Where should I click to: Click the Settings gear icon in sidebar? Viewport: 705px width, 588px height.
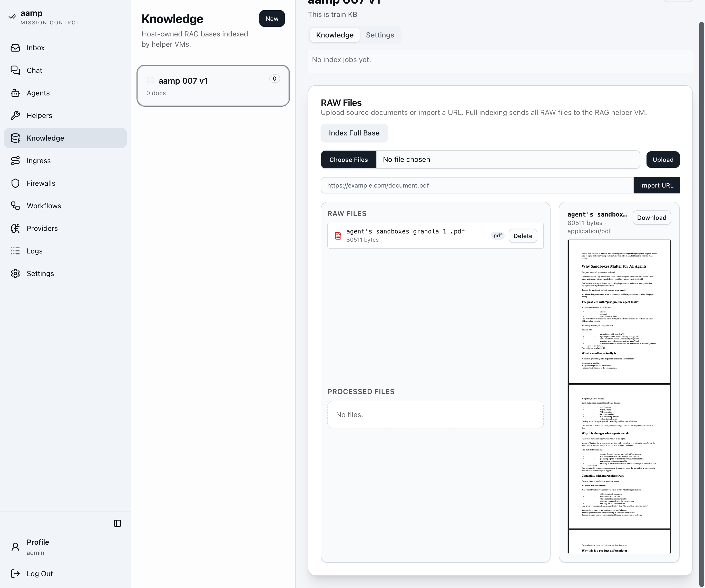click(x=15, y=273)
